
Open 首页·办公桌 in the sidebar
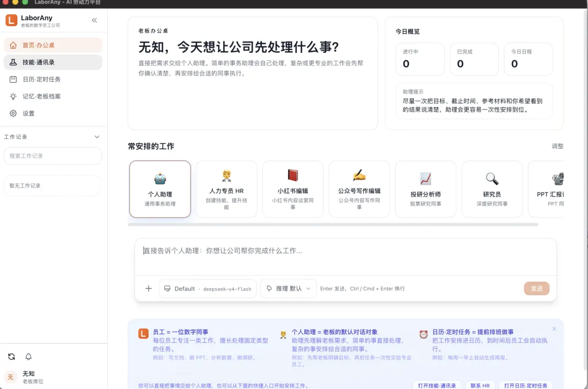[53, 45]
